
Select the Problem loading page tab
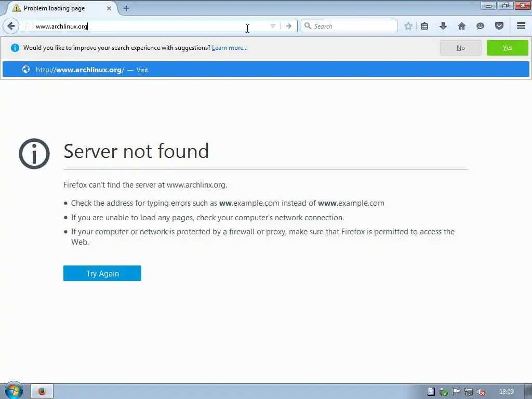(x=61, y=8)
